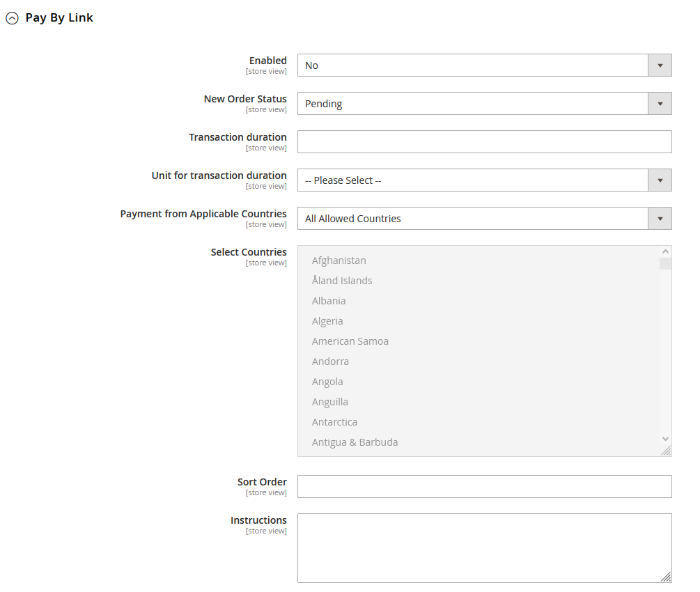Collapse the Pay By Link section
700x592 pixels.
(x=12, y=19)
